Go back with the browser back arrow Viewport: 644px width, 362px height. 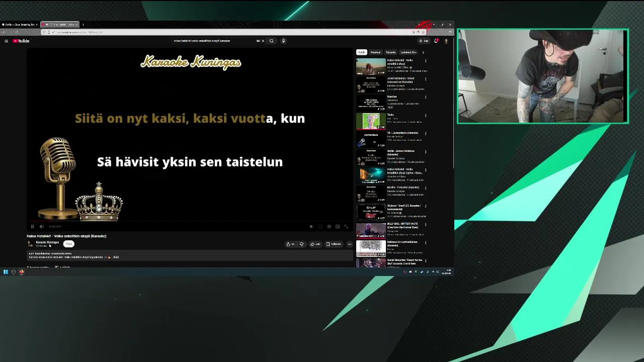[4, 32]
